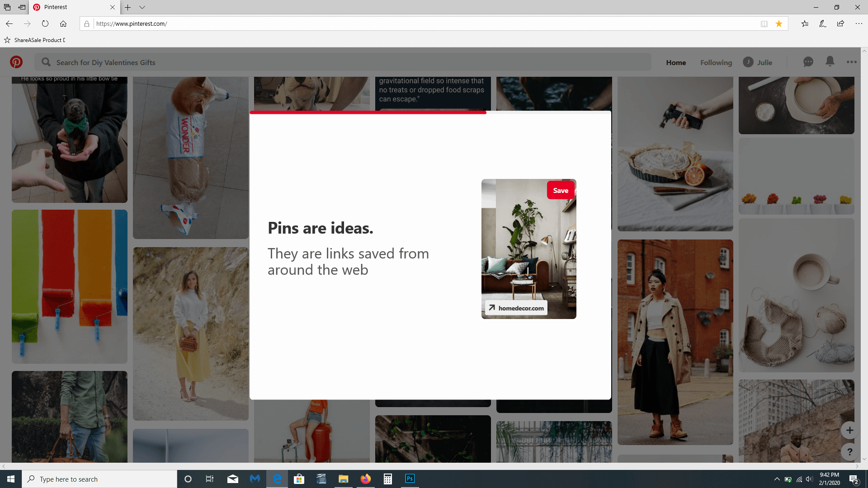Open Edge settings and more menu
The height and width of the screenshot is (488, 868).
pos(859,24)
